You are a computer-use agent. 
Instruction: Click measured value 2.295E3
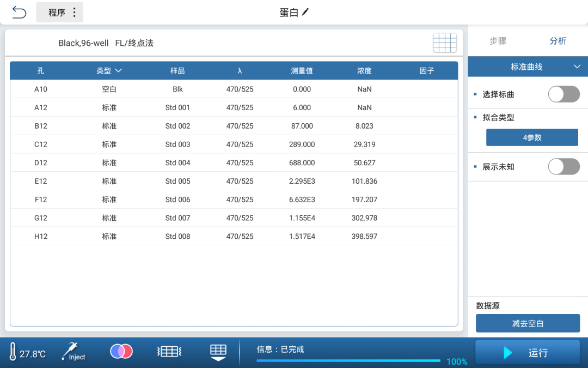[302, 181]
